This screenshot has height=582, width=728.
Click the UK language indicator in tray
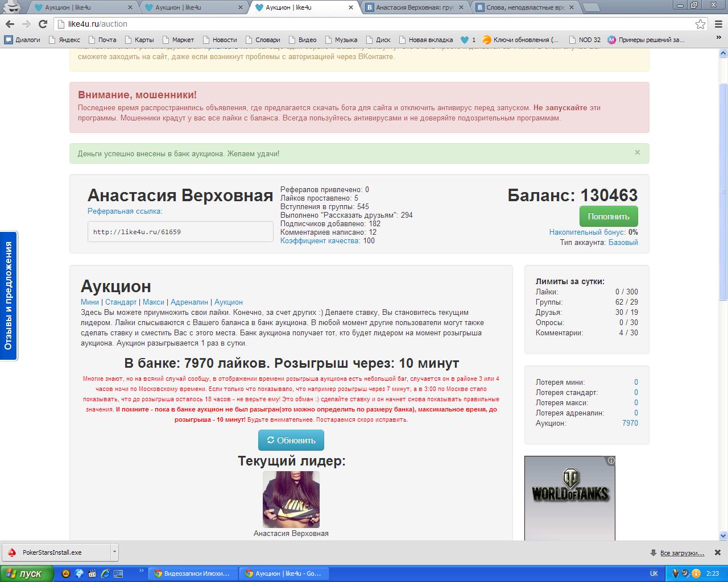tap(654, 573)
